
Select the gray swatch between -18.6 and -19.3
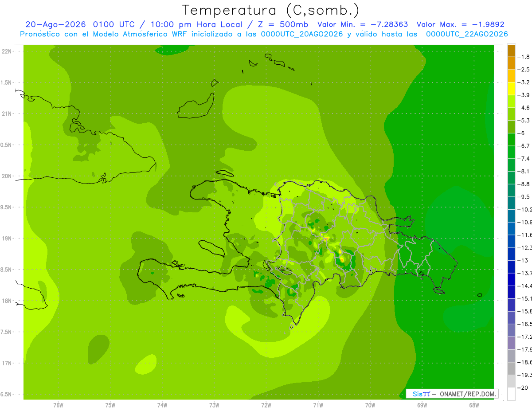(511, 368)
